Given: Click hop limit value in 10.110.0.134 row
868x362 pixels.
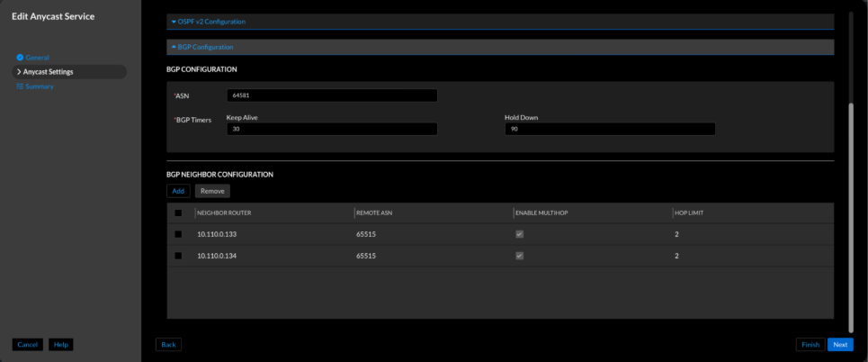Looking at the screenshot, I should click(676, 256).
